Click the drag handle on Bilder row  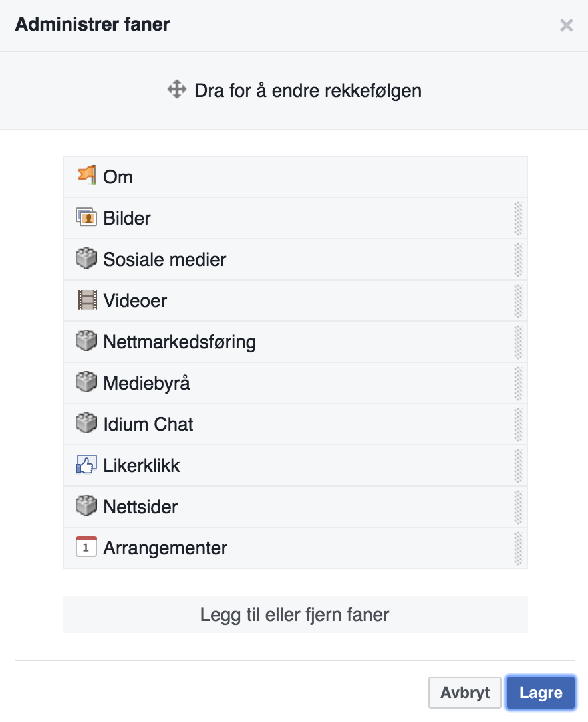click(518, 218)
